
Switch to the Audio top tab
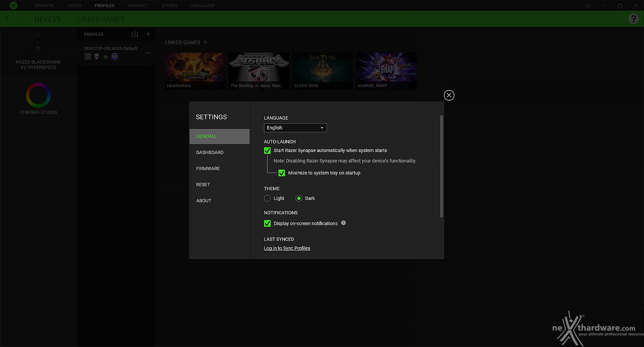click(74, 6)
